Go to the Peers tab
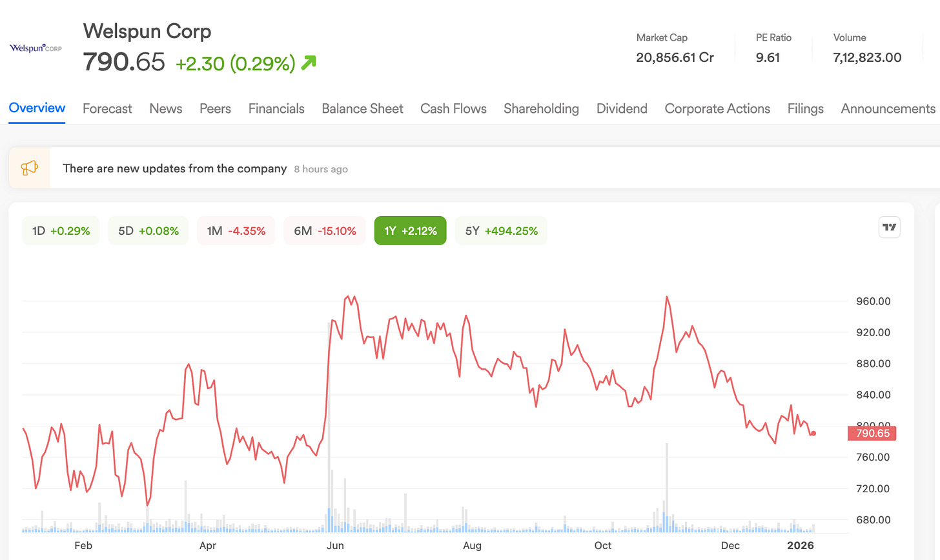The height and width of the screenshot is (560, 940). pyautogui.click(x=215, y=108)
